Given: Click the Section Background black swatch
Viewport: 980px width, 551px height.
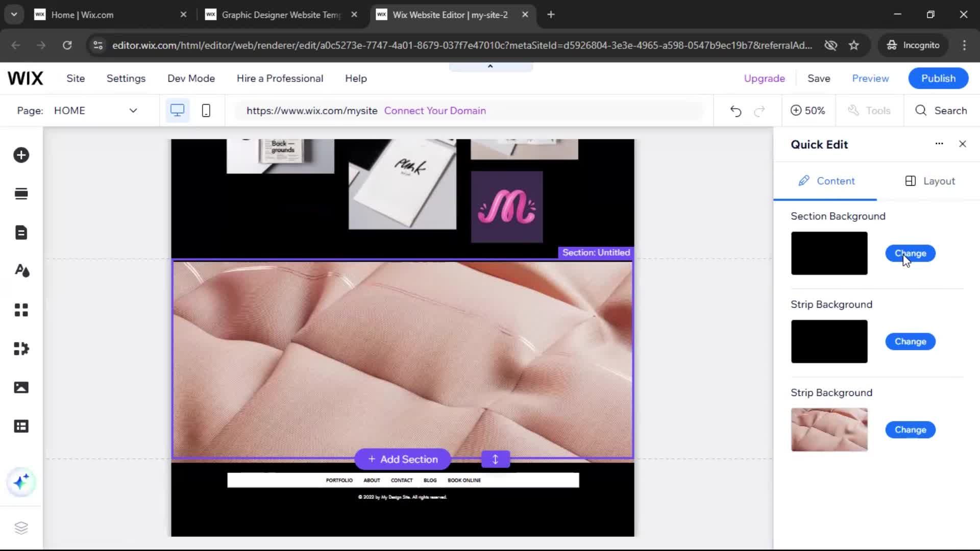Looking at the screenshot, I should [829, 254].
